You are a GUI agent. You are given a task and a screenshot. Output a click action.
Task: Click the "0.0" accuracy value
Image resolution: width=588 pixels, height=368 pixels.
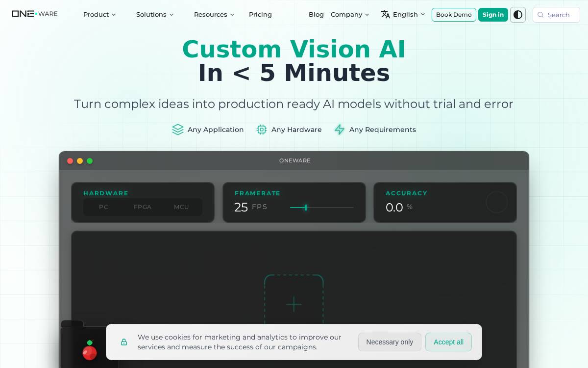click(x=394, y=208)
